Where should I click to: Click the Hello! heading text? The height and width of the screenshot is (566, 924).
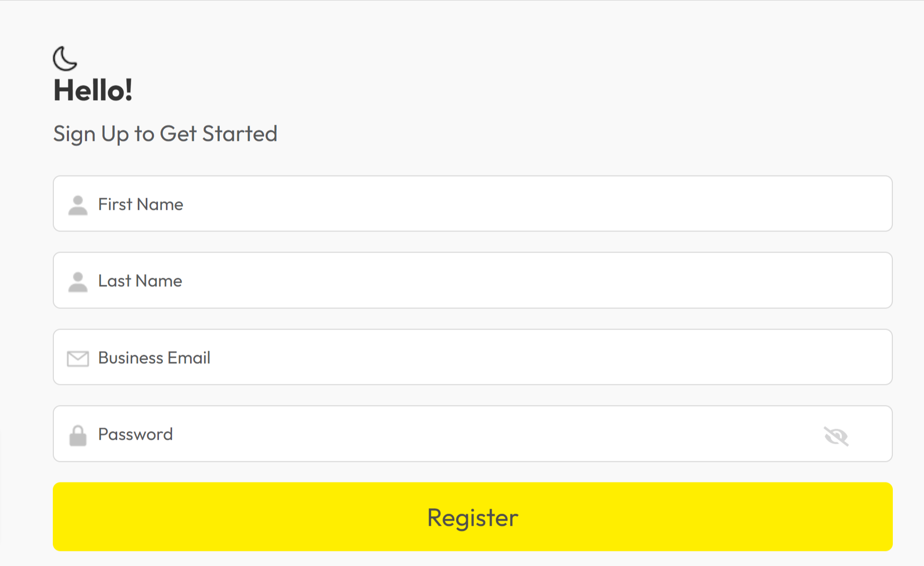tap(93, 91)
